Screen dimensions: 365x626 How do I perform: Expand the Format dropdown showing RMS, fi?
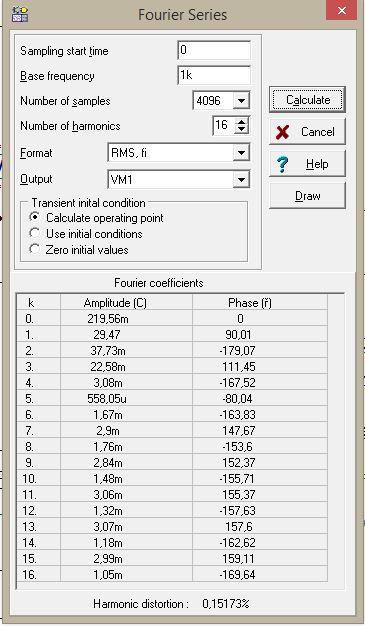pos(241,153)
